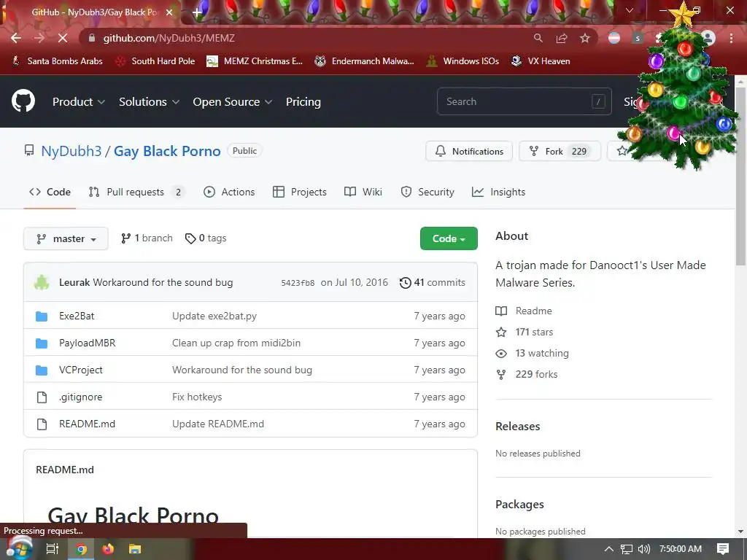Viewport: 747px width, 560px height.
Task: Click the volume speaker tray icon
Action: [643, 549]
